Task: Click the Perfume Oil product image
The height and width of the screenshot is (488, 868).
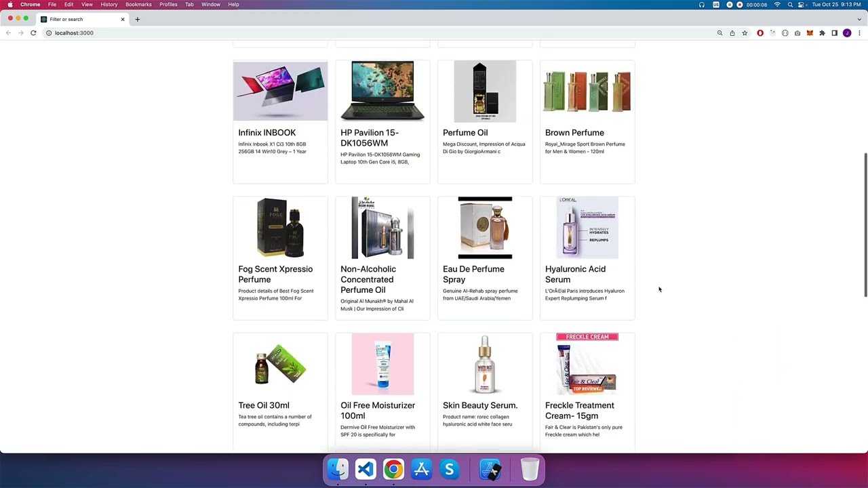Action: (485, 91)
